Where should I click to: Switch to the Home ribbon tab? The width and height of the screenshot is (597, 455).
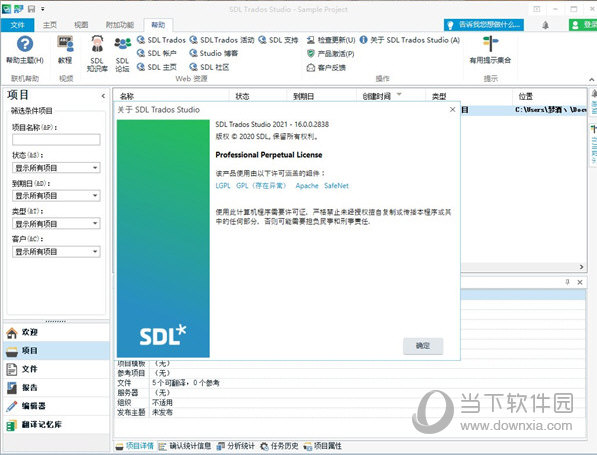pos(50,25)
